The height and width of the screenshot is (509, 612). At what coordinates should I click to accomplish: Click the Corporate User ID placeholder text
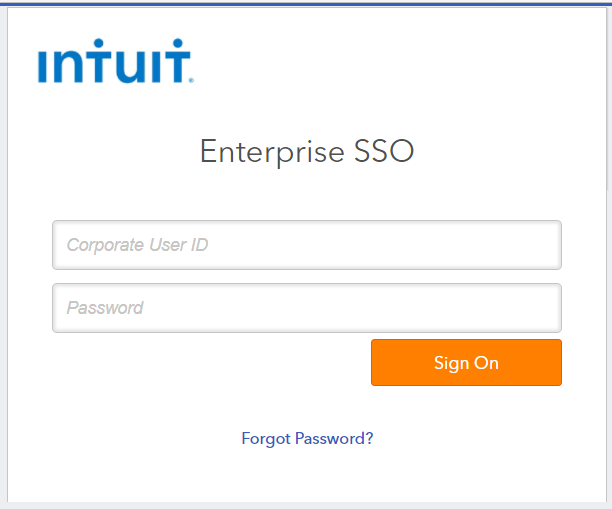(137, 245)
